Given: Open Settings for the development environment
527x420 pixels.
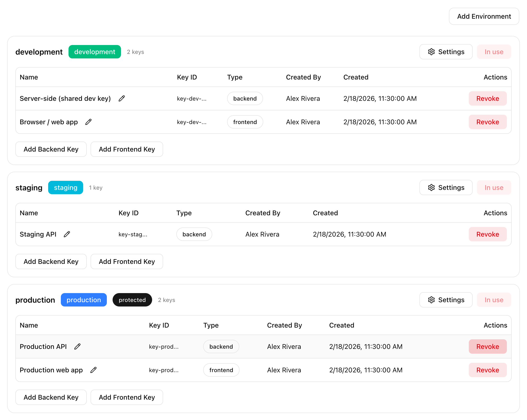Looking at the screenshot, I should [x=446, y=52].
